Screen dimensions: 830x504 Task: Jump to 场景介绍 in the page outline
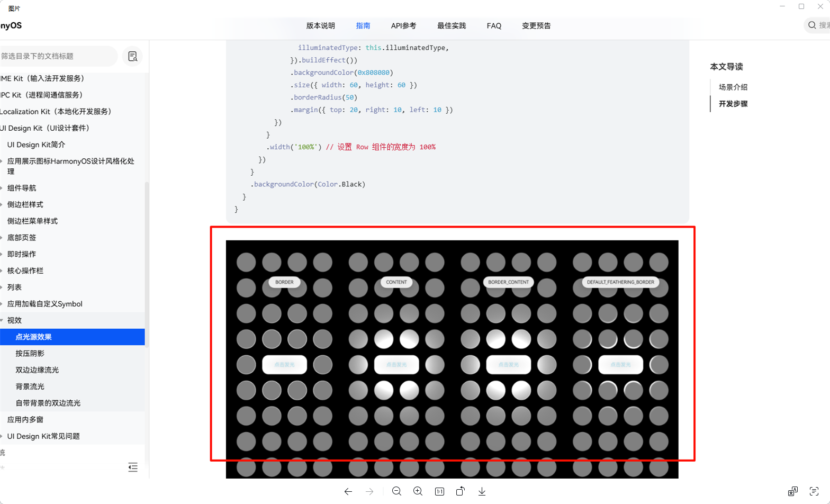coord(733,87)
